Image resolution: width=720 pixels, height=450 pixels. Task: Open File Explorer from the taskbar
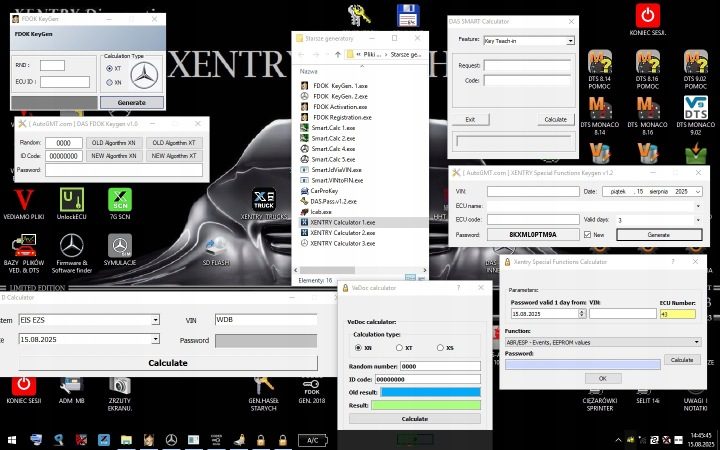coord(126,440)
